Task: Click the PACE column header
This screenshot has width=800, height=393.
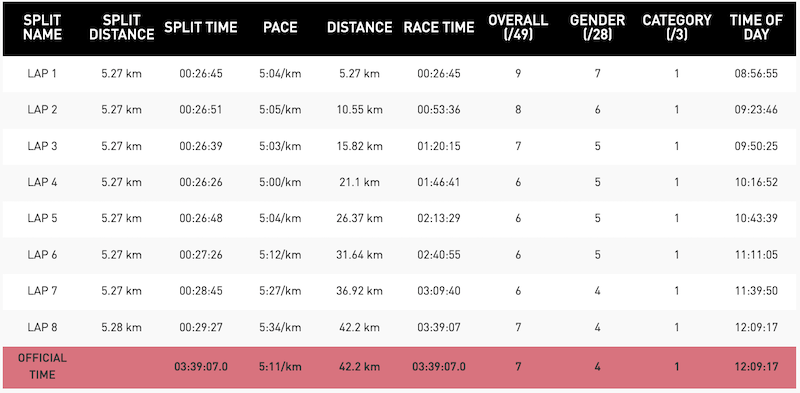Action: [x=280, y=28]
